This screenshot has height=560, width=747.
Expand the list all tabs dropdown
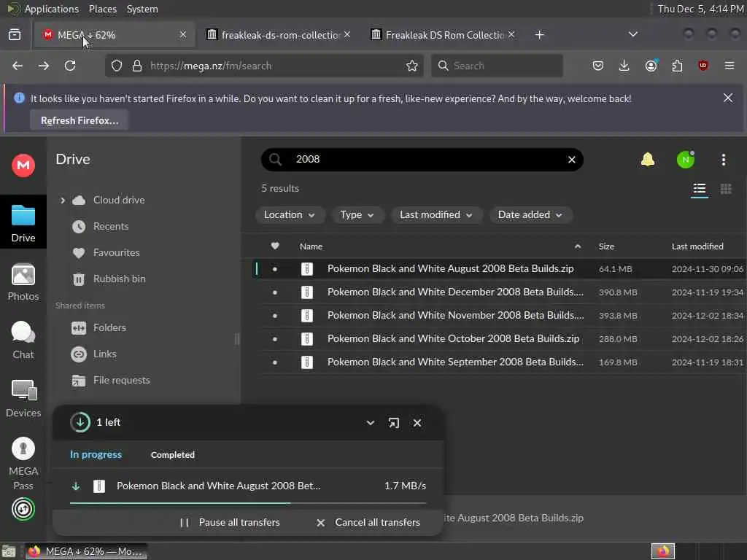click(633, 35)
